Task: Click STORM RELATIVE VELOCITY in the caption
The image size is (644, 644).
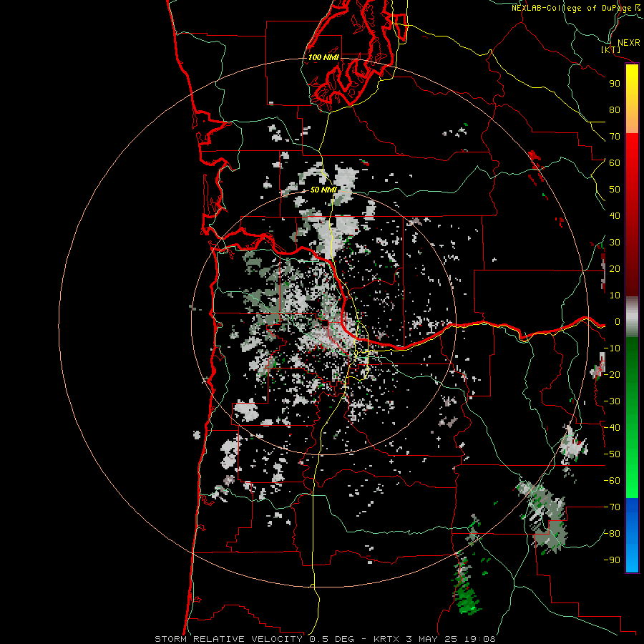Action: (x=228, y=639)
